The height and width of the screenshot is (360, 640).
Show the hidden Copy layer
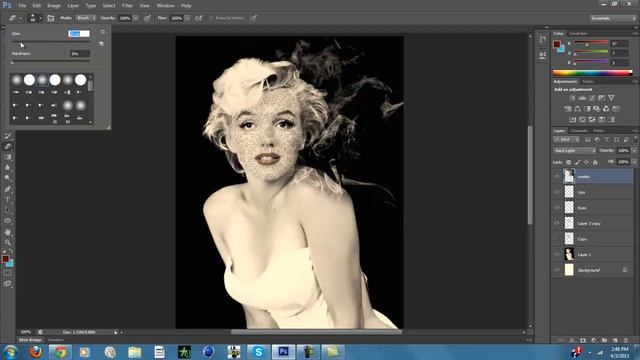(557, 239)
